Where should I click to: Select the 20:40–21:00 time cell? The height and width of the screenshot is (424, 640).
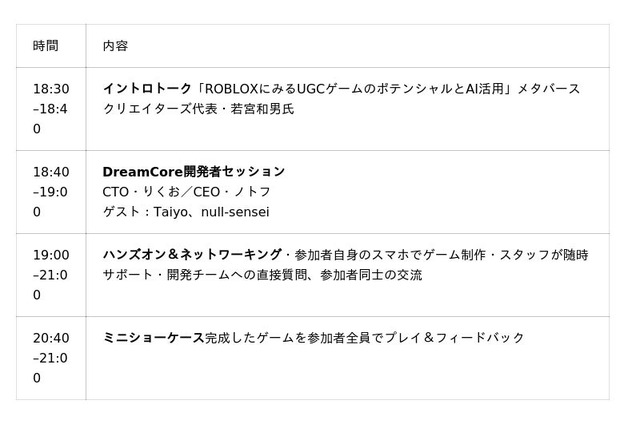pos(51,358)
